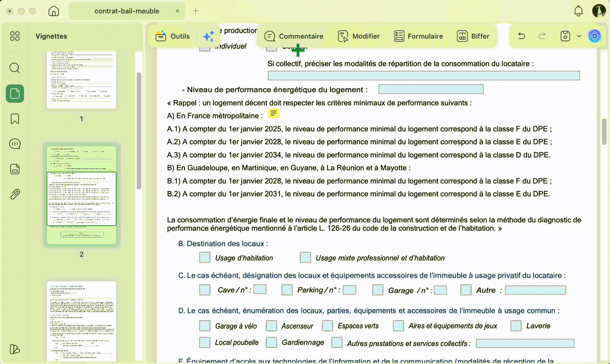Open the bookmarks panel
The height and width of the screenshot is (364, 610).
pyautogui.click(x=15, y=119)
